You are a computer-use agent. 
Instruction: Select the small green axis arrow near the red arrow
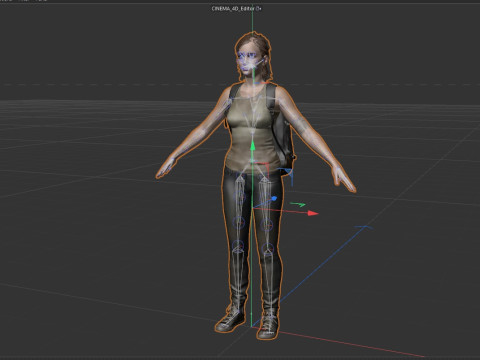point(298,204)
